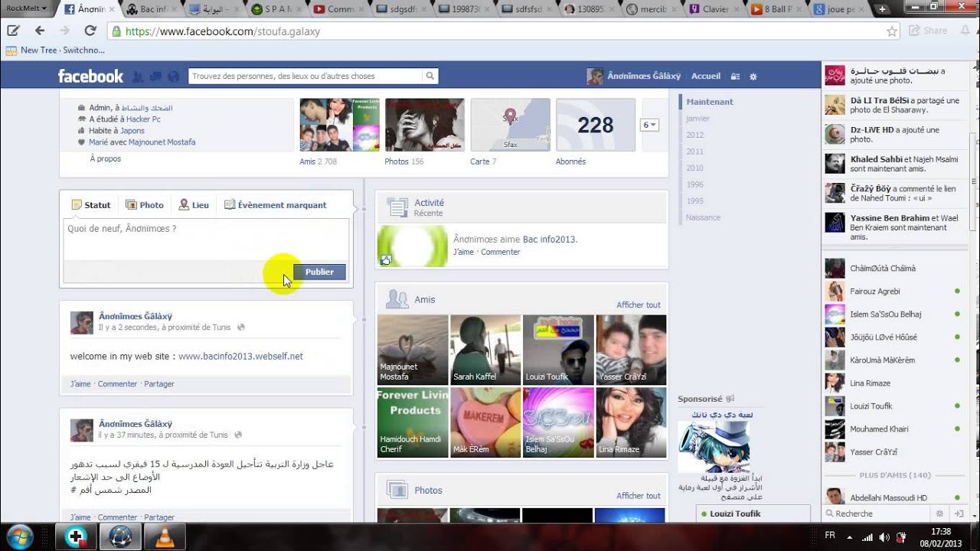Click Afficher tout in Amis section

click(x=639, y=305)
